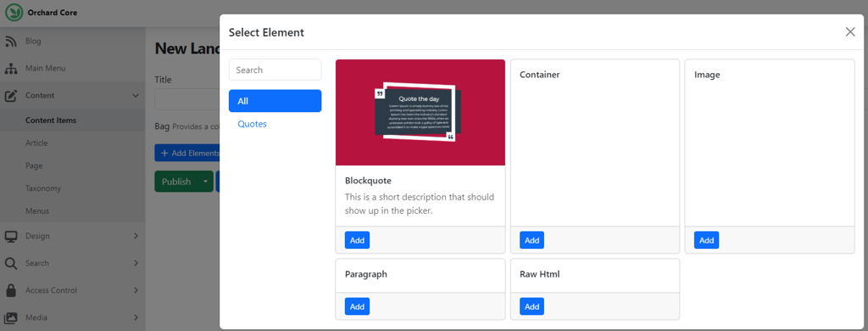Image resolution: width=868 pixels, height=331 pixels.
Task: Collapse the Content menu chevron
Action: [x=136, y=96]
